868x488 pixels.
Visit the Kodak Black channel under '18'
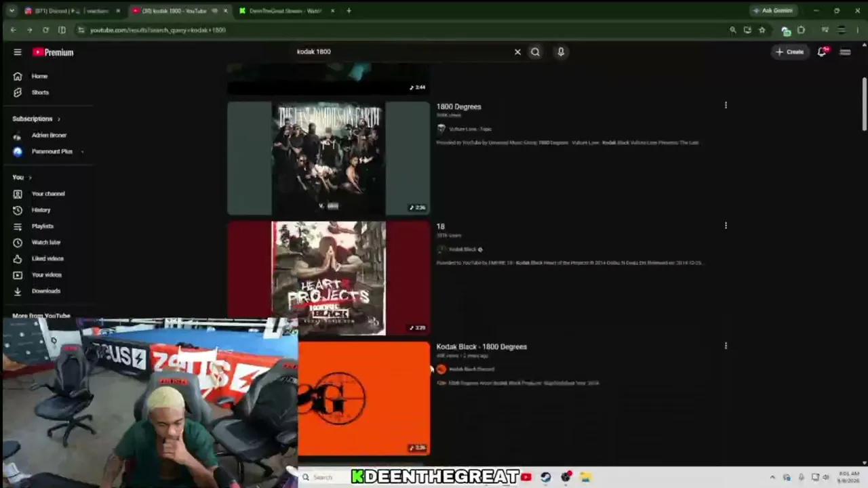461,249
